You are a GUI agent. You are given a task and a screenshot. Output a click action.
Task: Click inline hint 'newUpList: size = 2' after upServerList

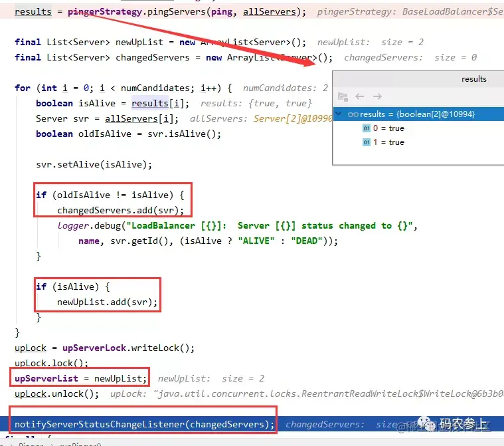click(x=211, y=378)
